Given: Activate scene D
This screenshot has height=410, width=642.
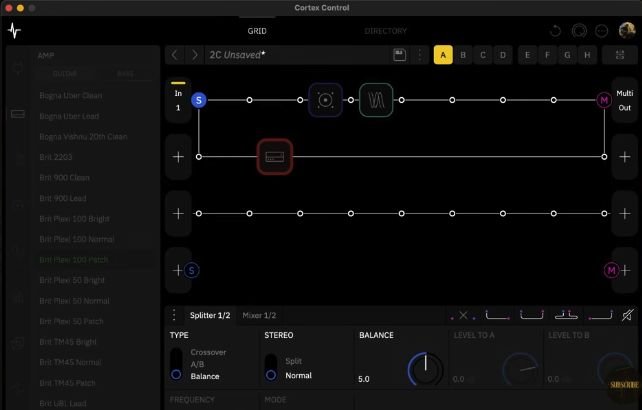Looking at the screenshot, I should (x=503, y=55).
